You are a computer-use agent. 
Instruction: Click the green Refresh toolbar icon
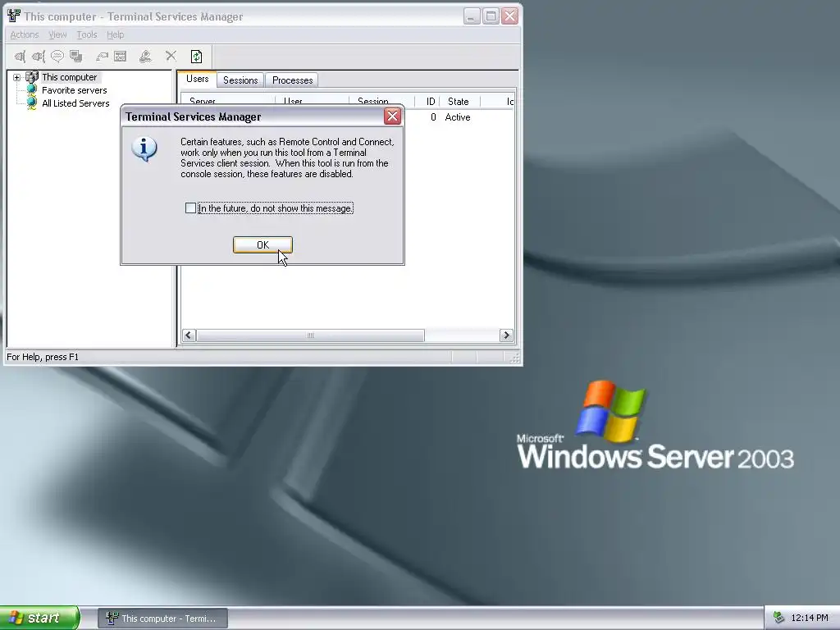point(197,57)
